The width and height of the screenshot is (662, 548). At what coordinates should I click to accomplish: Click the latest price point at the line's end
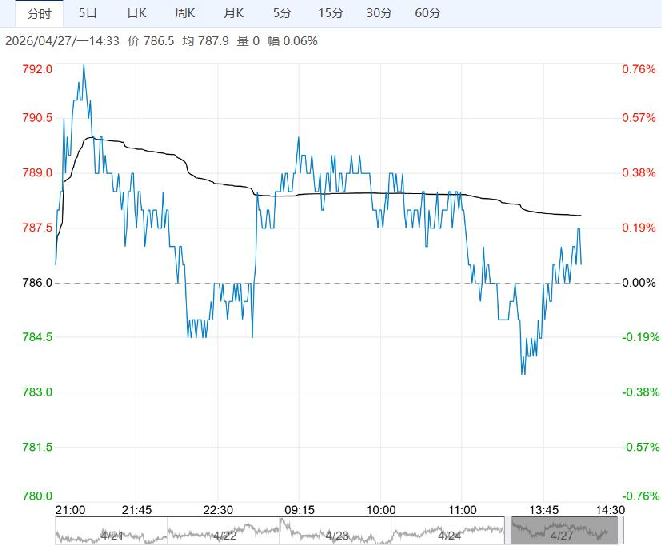pos(581,263)
